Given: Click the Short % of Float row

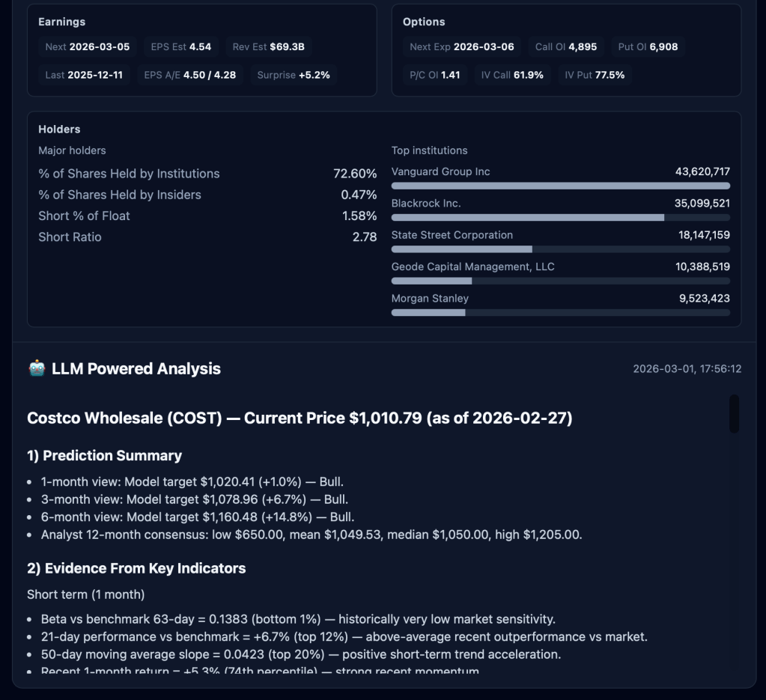Looking at the screenshot, I should pos(207,216).
